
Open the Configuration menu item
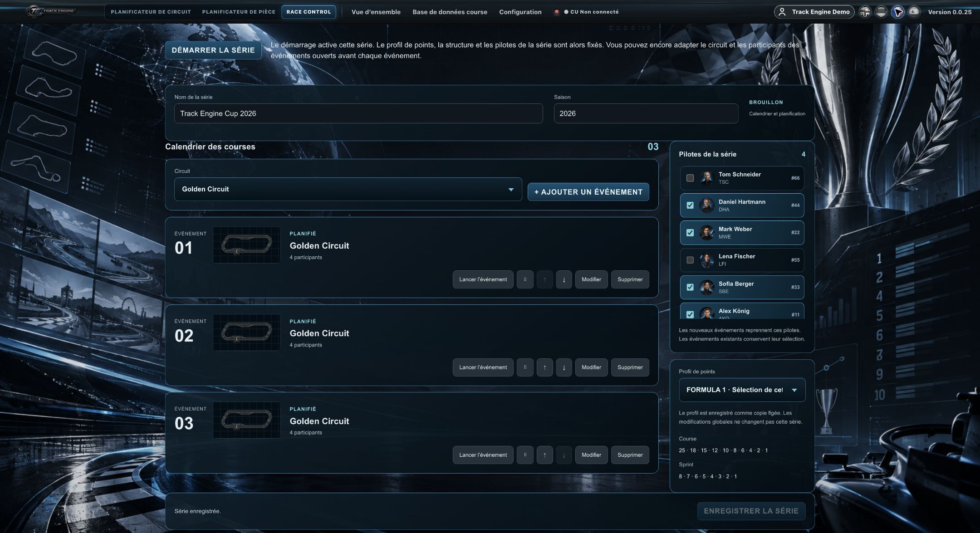[520, 12]
